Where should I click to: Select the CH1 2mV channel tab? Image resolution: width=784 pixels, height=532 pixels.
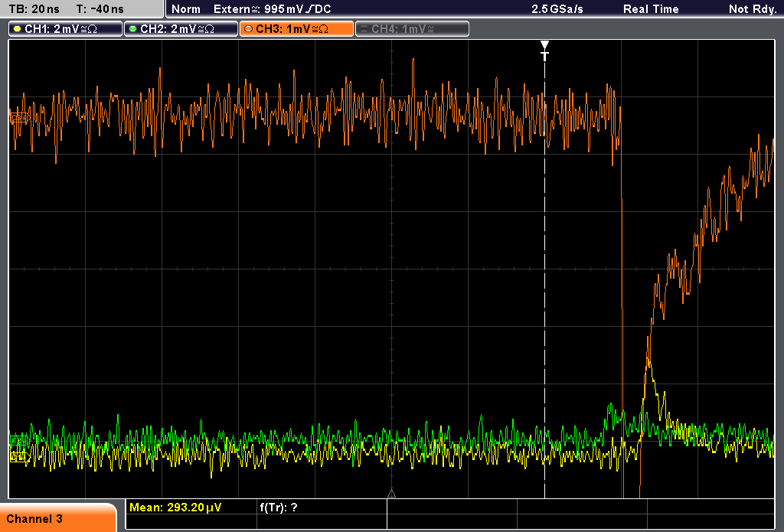(x=66, y=29)
